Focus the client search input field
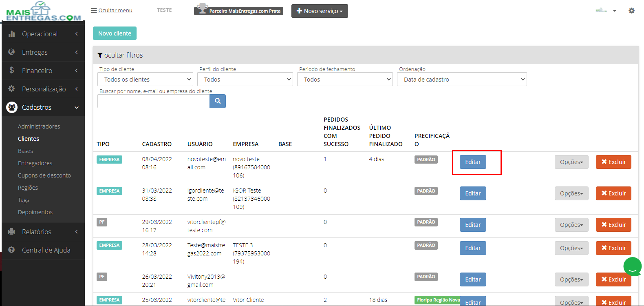Viewport: 644px width, 306px height. 153,101
